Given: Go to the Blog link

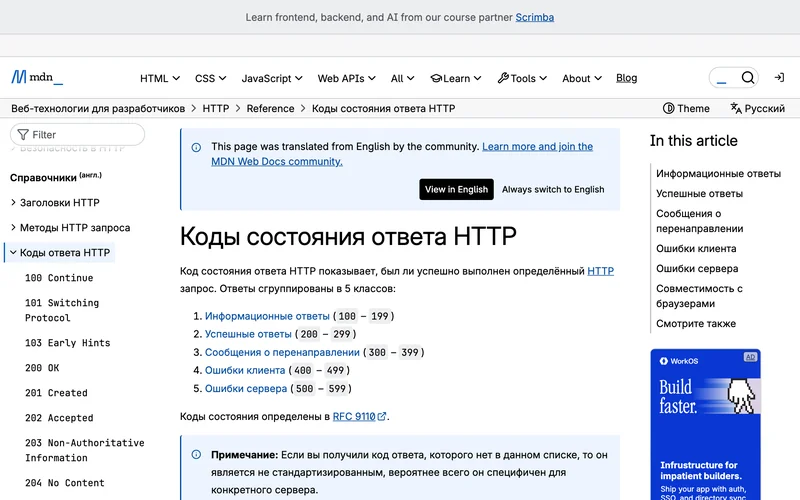Looking at the screenshot, I should click(627, 78).
